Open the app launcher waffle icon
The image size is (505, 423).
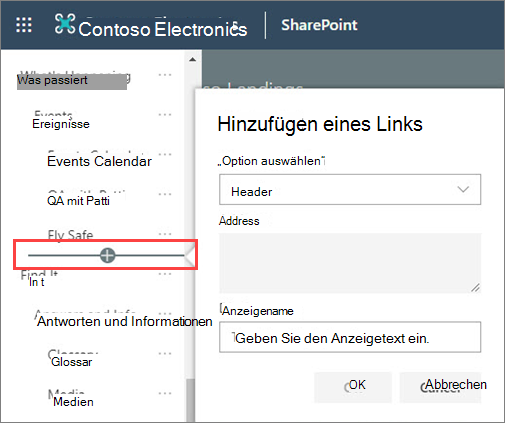point(24,25)
